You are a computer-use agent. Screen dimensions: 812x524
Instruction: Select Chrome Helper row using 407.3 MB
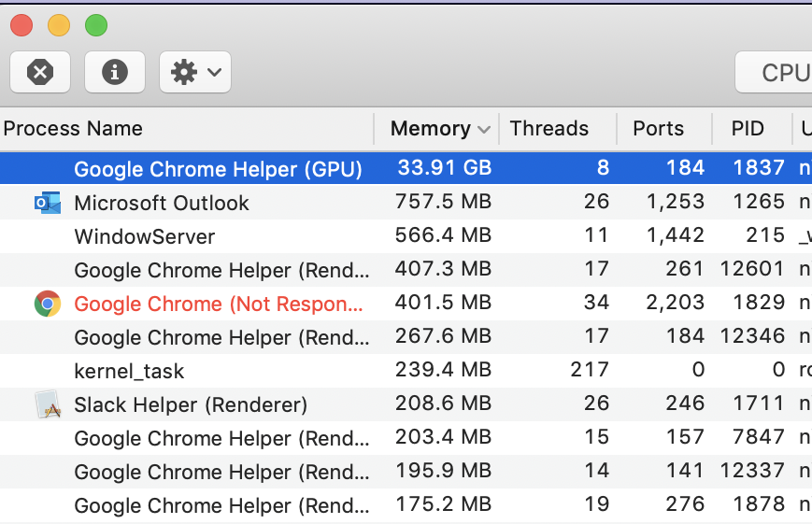point(406,270)
